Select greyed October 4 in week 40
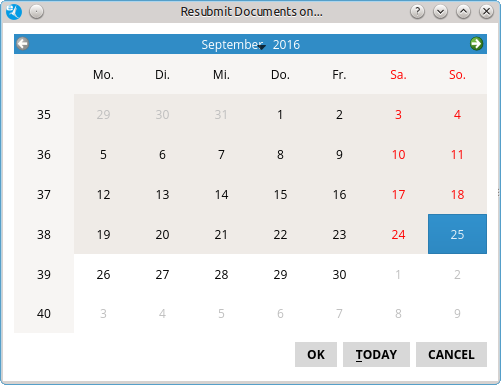501x385 pixels. [162, 313]
